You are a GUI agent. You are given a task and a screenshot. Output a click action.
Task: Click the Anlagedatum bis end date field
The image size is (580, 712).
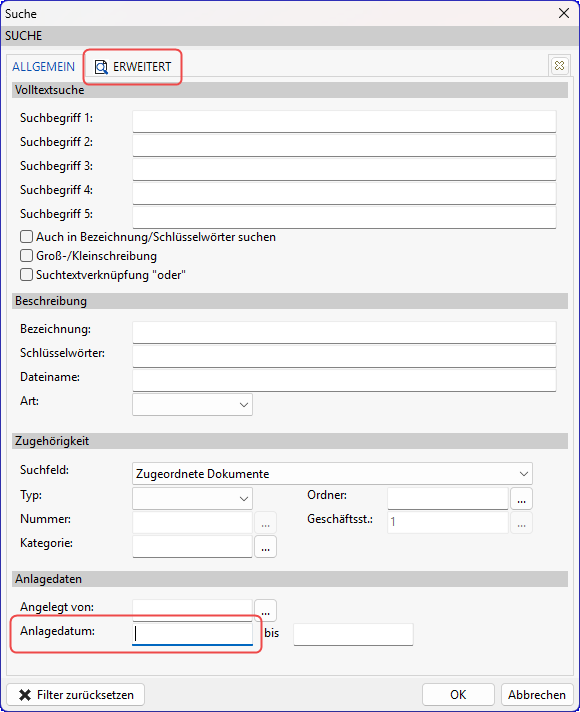point(353,634)
